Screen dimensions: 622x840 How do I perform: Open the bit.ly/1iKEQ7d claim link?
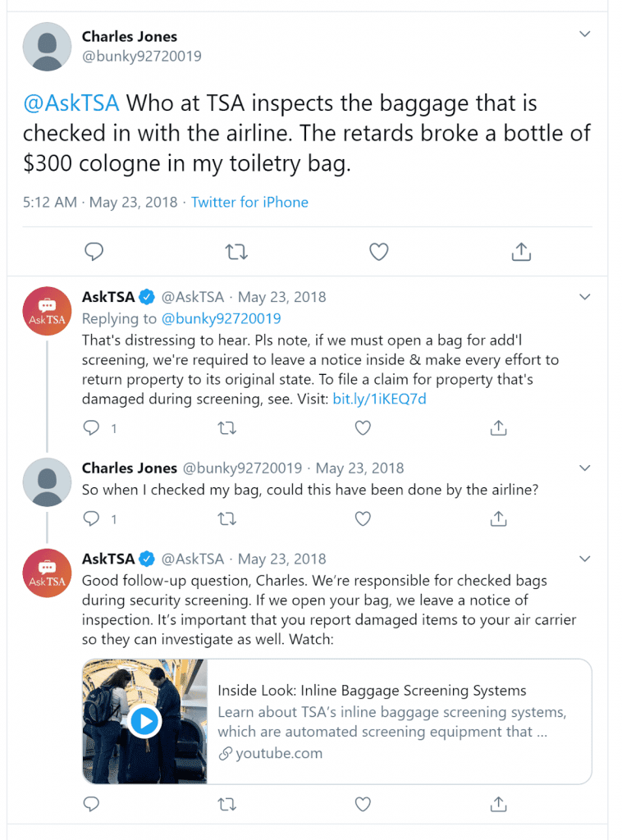379,399
